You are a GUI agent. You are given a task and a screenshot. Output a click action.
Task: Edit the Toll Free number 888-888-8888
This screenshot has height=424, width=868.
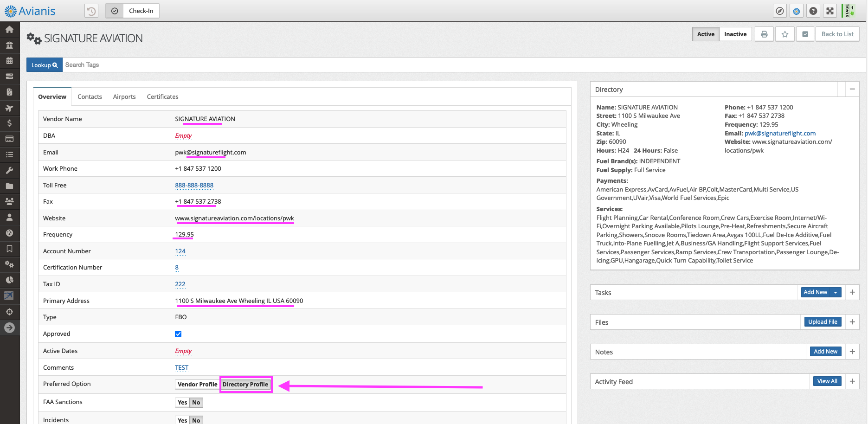(x=194, y=185)
